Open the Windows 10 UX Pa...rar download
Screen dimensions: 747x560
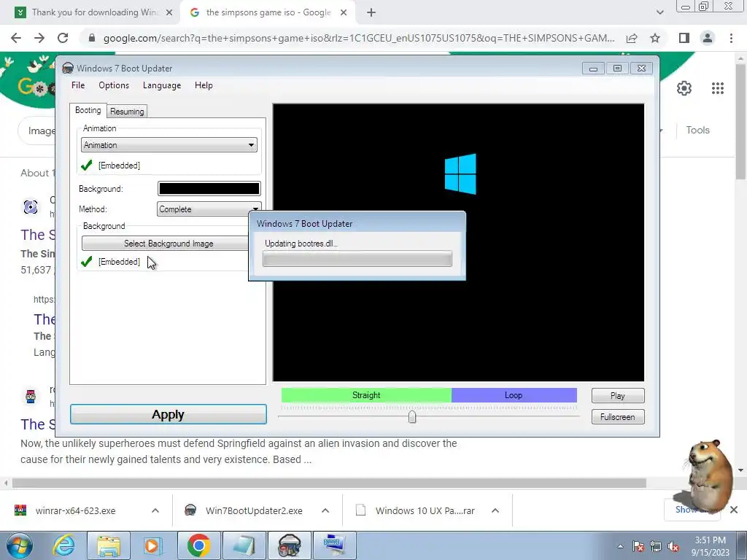(x=425, y=510)
